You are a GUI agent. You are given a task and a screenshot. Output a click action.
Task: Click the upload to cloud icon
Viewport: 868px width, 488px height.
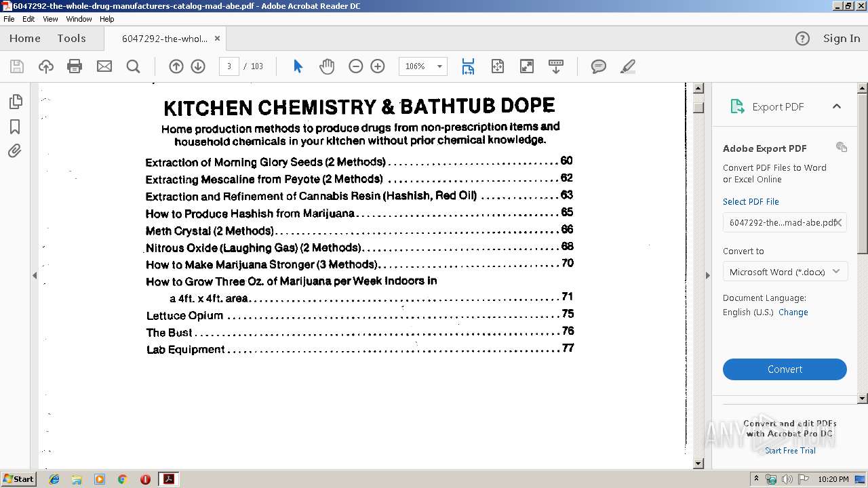point(46,66)
